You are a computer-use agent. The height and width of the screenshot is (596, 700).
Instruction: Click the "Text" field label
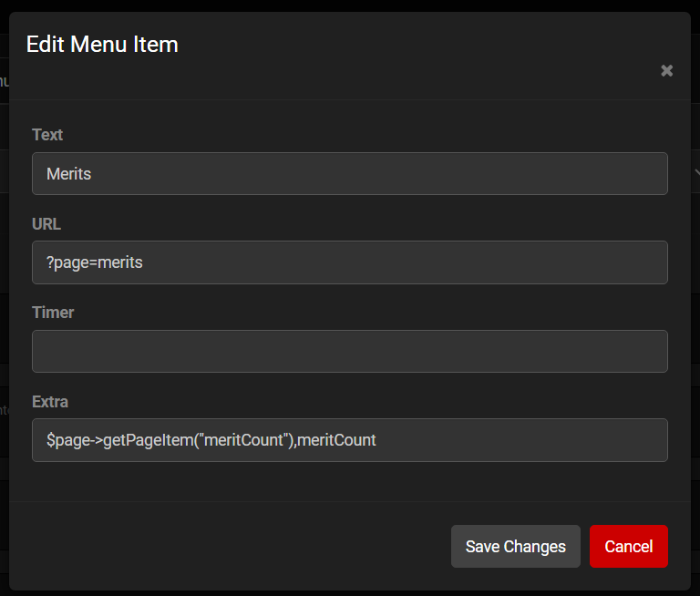[47, 135]
